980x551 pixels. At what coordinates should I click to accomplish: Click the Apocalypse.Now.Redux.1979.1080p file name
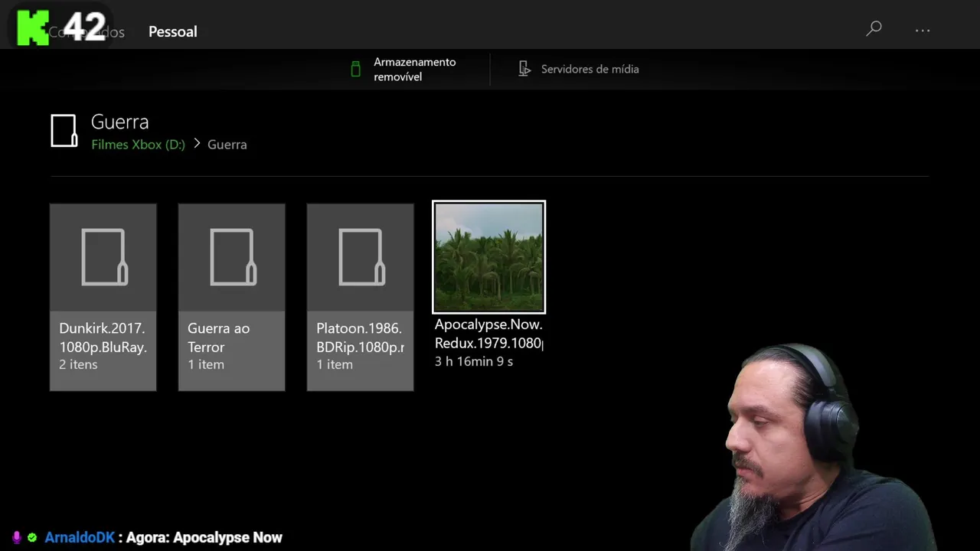pyautogui.click(x=488, y=334)
